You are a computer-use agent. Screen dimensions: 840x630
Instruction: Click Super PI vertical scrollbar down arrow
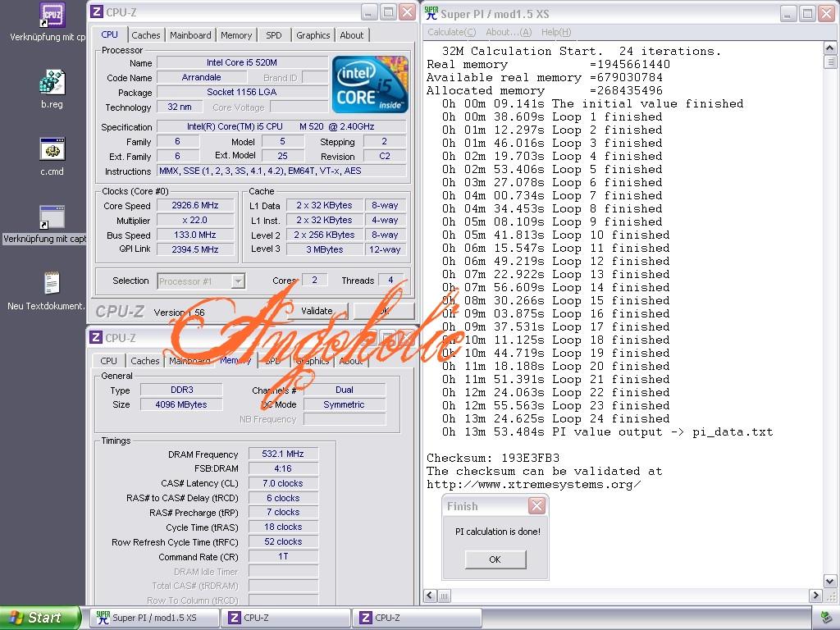(829, 582)
